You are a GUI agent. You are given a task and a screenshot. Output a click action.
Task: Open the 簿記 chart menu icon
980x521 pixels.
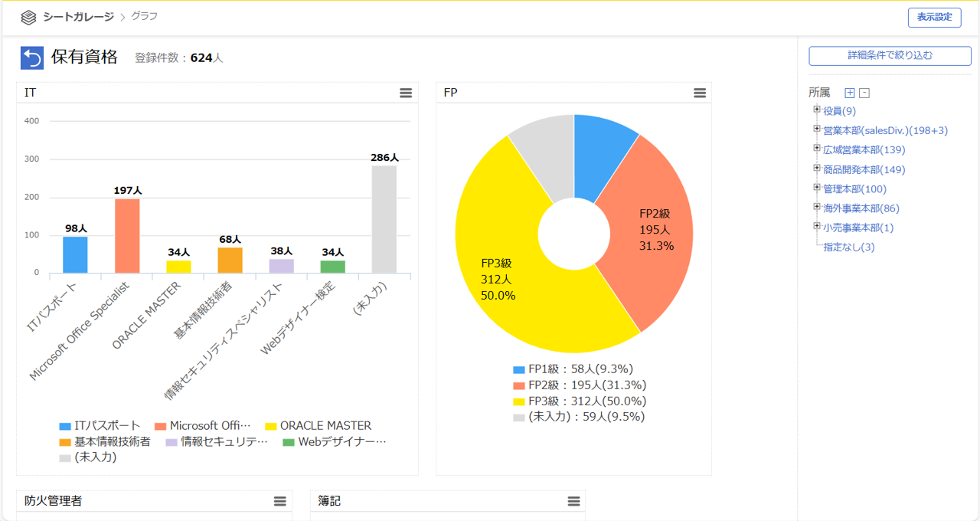[x=573, y=501]
